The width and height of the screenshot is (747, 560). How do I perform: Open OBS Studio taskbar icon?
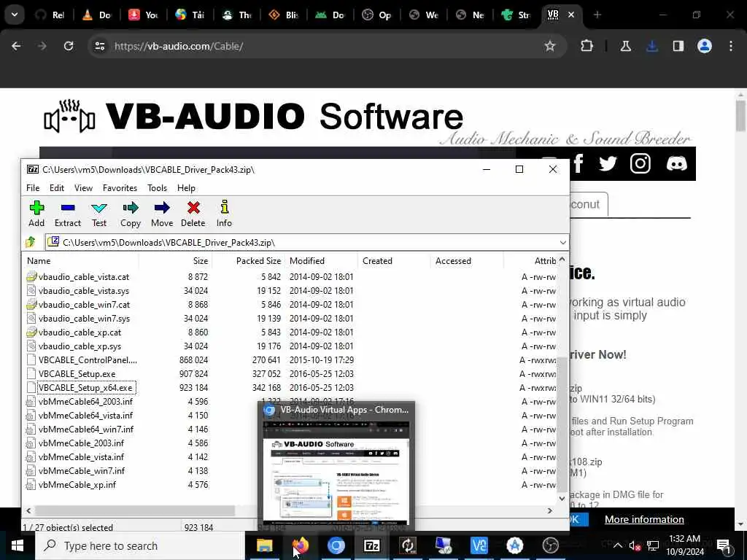click(550, 545)
